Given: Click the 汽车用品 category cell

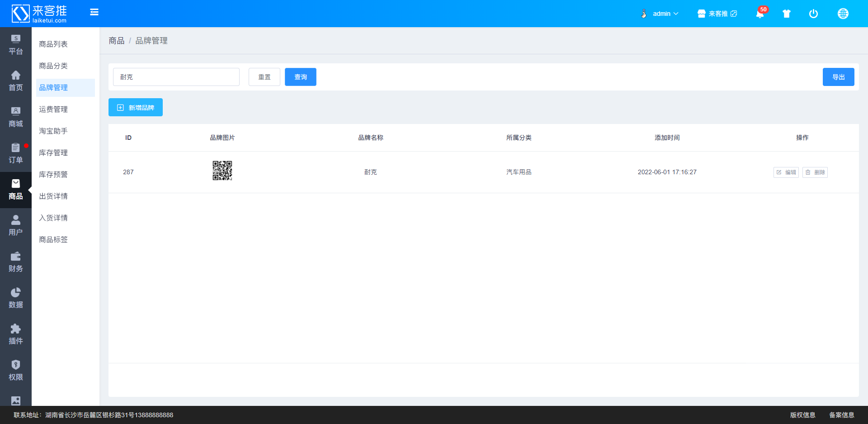Looking at the screenshot, I should (519, 172).
